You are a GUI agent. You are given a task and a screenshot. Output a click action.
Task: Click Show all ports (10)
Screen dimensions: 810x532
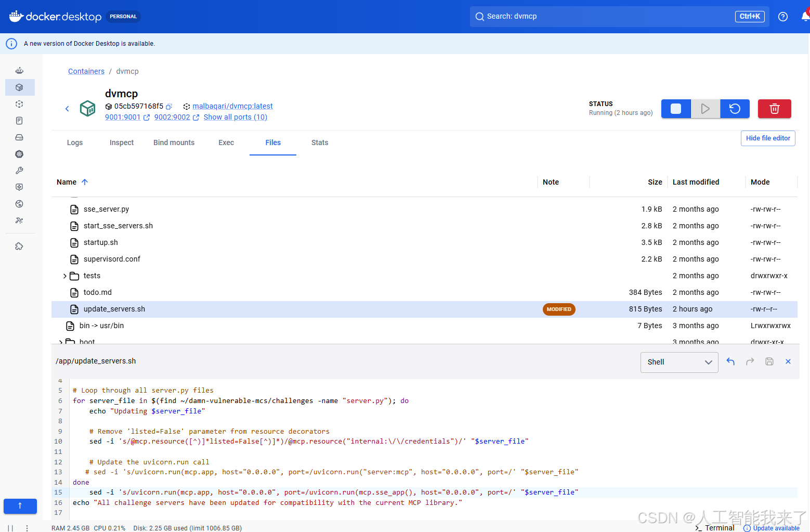click(236, 117)
